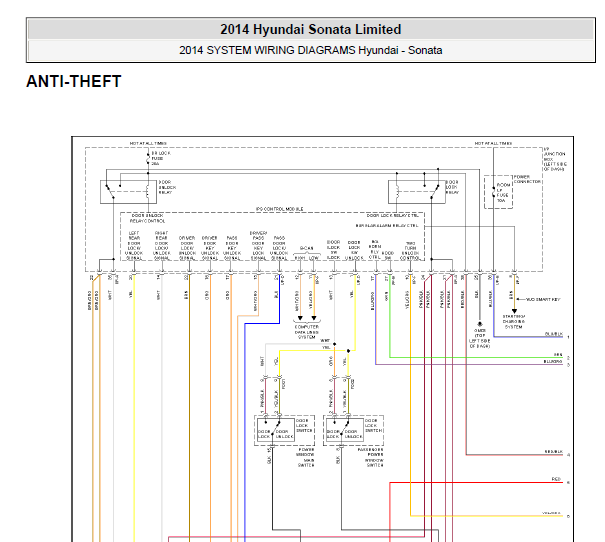This screenshot has height=542, width=605.
Task: Click the "PASSENGER POWER WINDOW SWITCH" label
Action: (371, 458)
